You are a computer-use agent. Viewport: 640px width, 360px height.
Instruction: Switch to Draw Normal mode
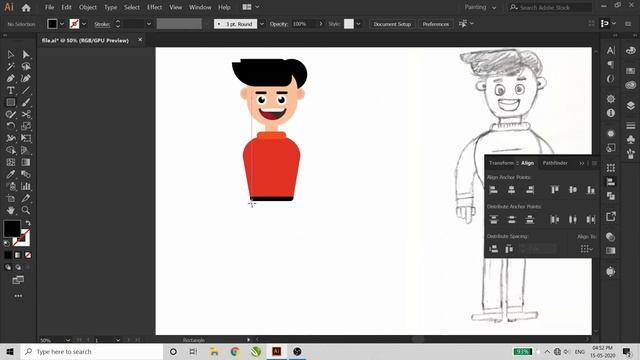[8, 267]
